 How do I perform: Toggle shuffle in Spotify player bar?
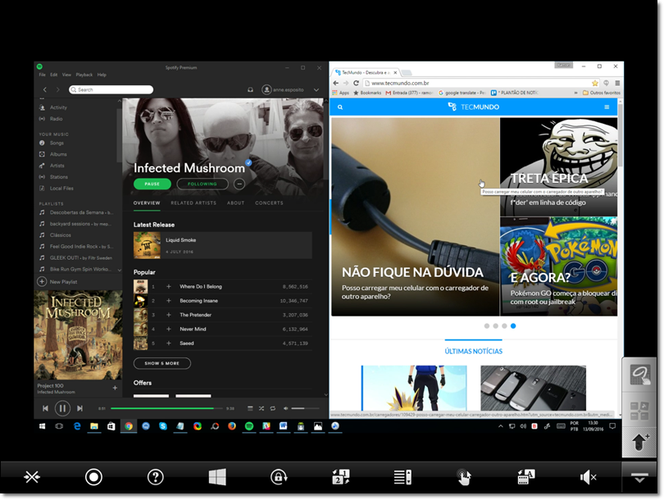(x=261, y=409)
